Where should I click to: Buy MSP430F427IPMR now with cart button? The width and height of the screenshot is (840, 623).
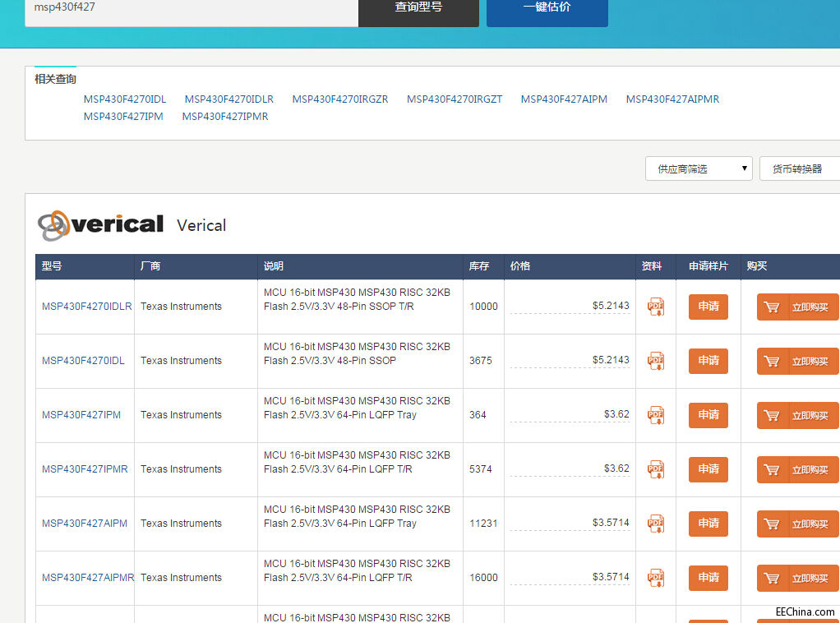[798, 470]
